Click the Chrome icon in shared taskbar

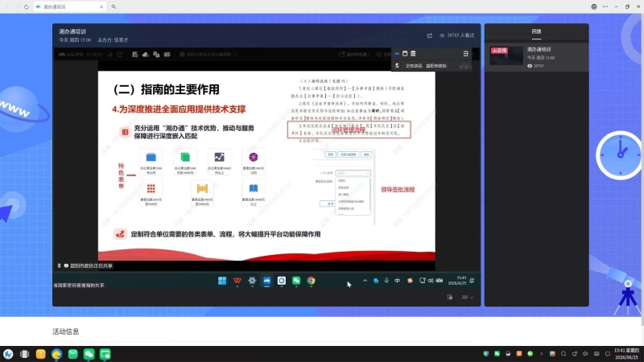click(311, 281)
